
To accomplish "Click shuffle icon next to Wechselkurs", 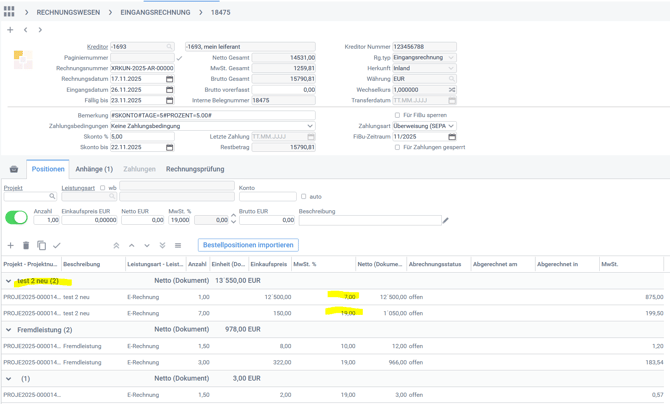I will [x=452, y=90].
